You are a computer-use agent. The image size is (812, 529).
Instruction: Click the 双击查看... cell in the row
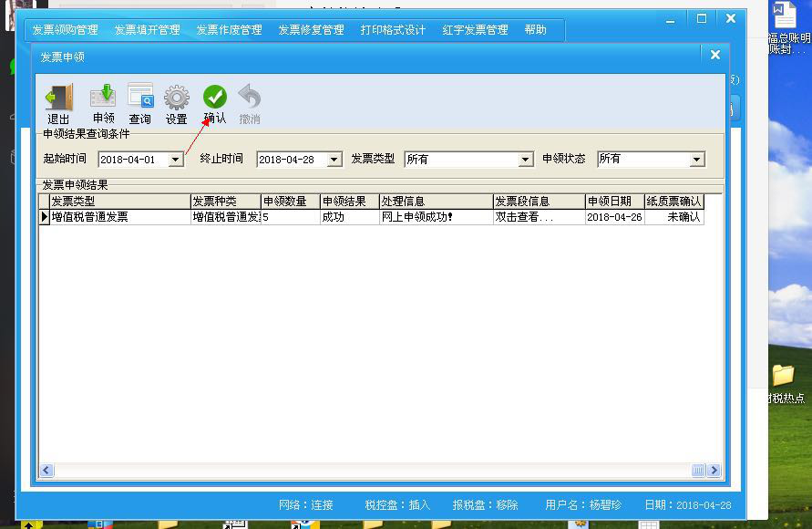[x=538, y=217]
